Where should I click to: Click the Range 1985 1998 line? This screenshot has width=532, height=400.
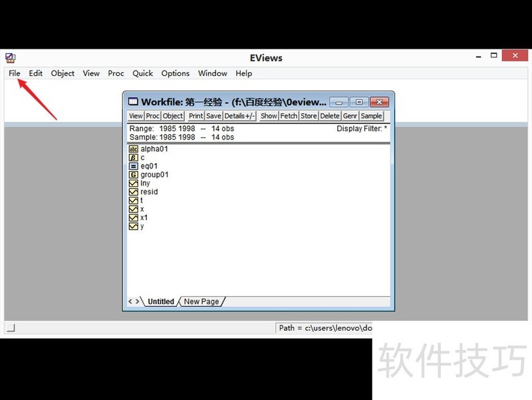(182, 128)
